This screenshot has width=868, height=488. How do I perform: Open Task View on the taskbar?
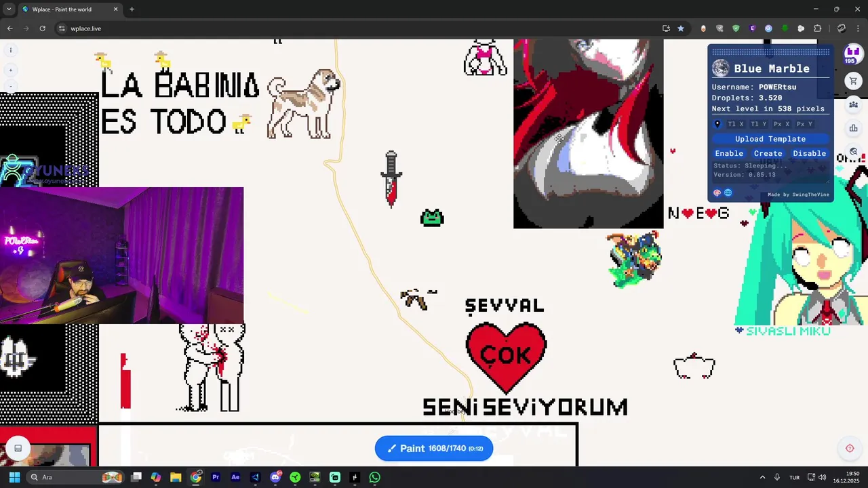pos(136,477)
